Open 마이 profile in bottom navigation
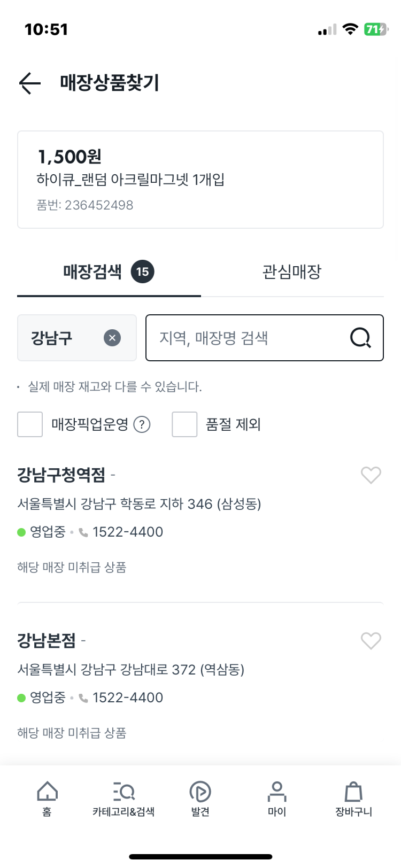The width and height of the screenshot is (401, 868). (x=277, y=799)
